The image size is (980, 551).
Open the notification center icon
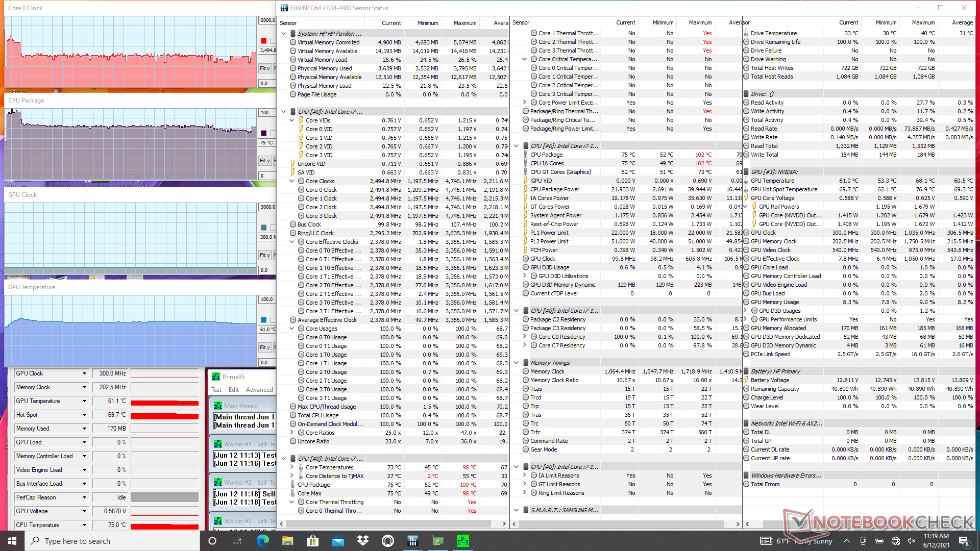point(964,541)
